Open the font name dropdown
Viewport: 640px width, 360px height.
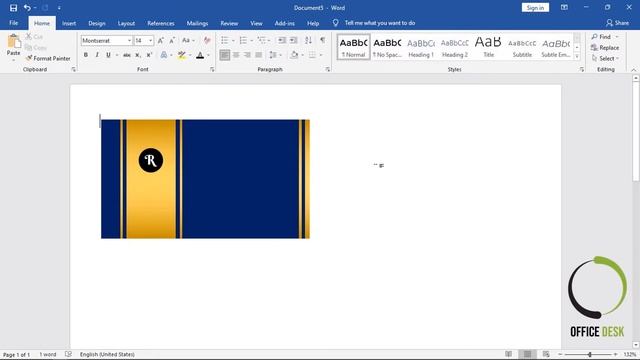tap(129, 41)
